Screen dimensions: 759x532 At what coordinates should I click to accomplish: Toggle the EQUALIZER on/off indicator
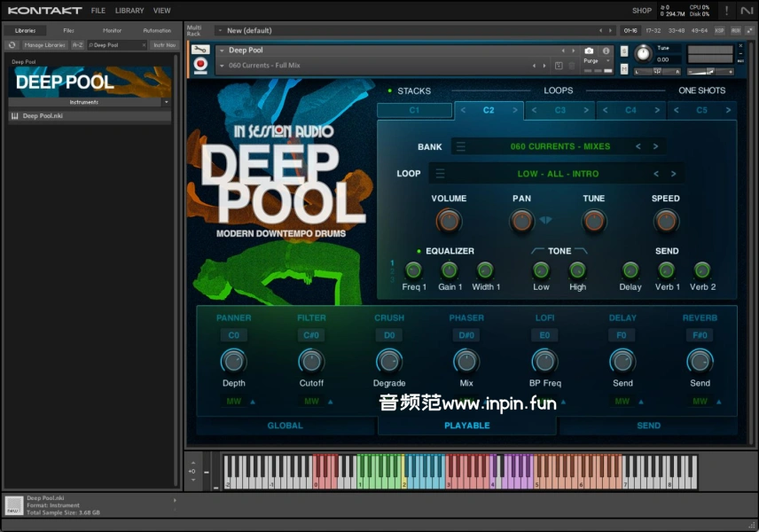[x=419, y=251]
